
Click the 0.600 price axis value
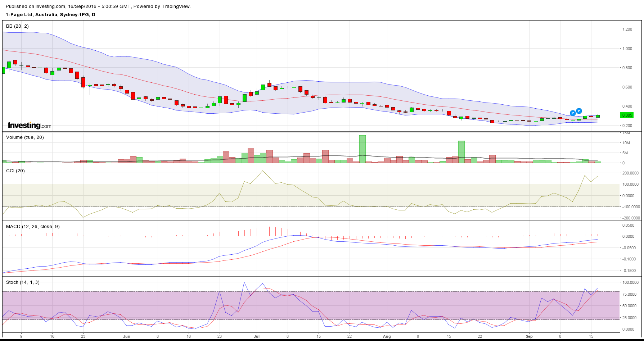[x=627, y=87]
